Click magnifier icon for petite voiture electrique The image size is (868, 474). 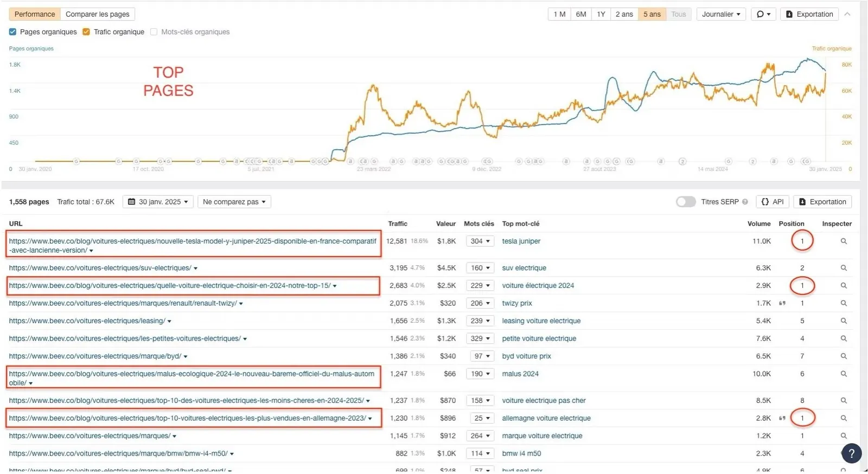(x=844, y=338)
